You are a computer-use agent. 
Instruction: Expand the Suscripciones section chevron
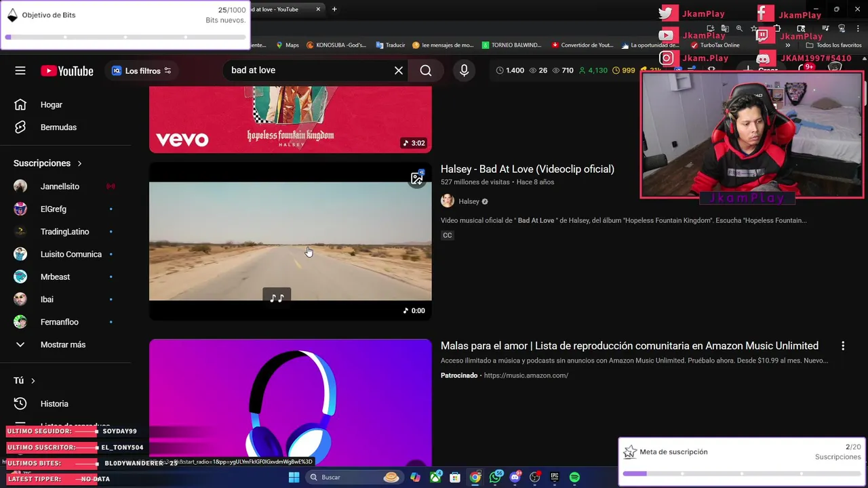click(79, 163)
